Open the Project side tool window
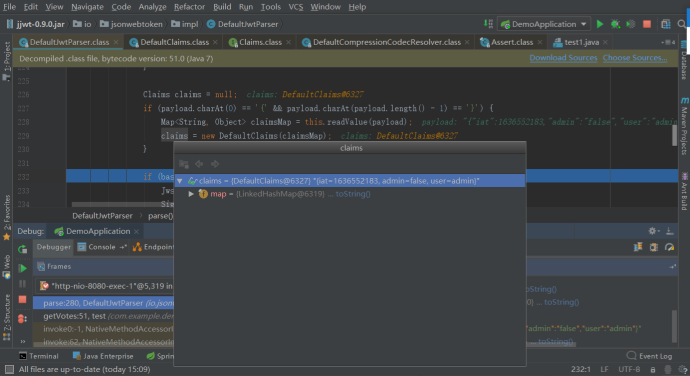This screenshot has height=376, width=690. [x=7, y=61]
